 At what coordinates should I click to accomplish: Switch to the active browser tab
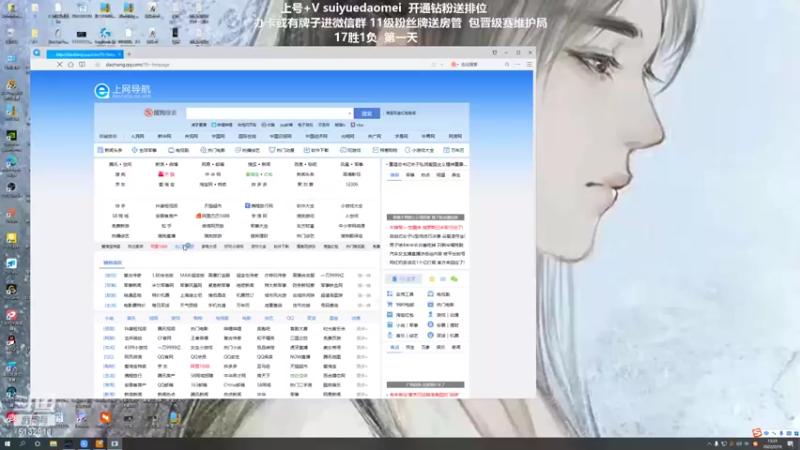click(x=85, y=54)
